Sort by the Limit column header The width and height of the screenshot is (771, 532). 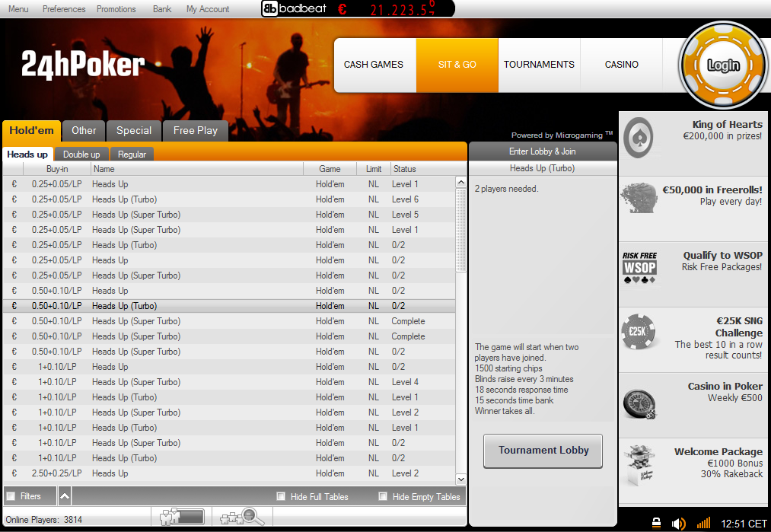tap(374, 169)
